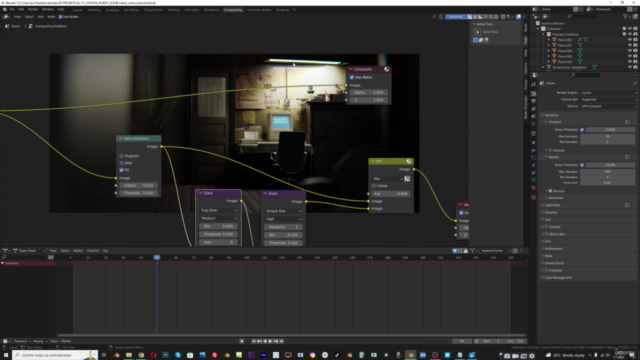Open the outliner filter funnel icon
The height and width of the screenshot is (360, 640).
point(625,16)
